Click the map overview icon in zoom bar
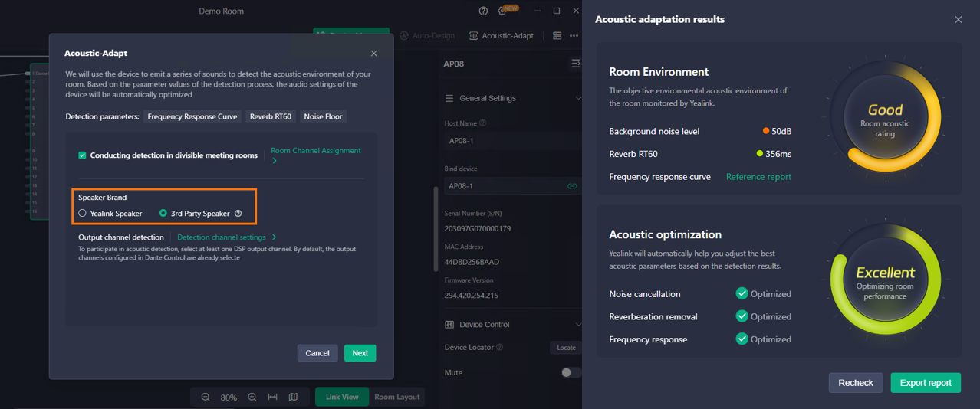980x409 pixels. (293, 398)
